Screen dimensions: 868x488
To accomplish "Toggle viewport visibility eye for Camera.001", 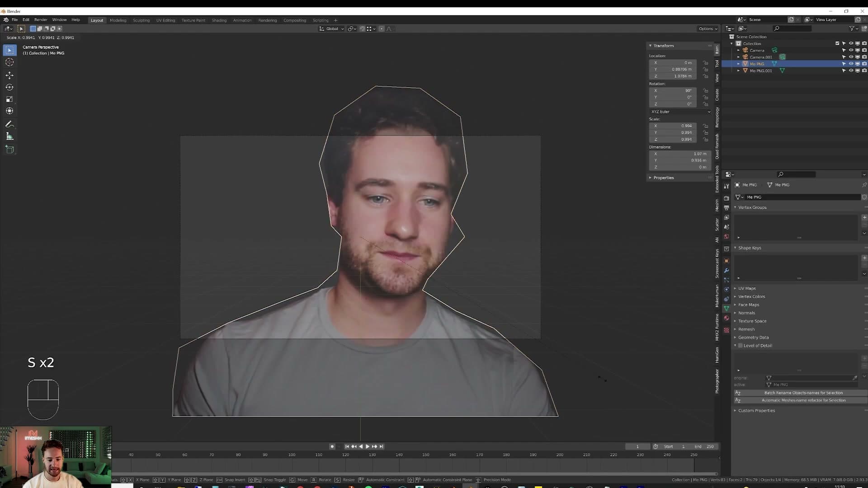I will pyautogui.click(x=851, y=57).
